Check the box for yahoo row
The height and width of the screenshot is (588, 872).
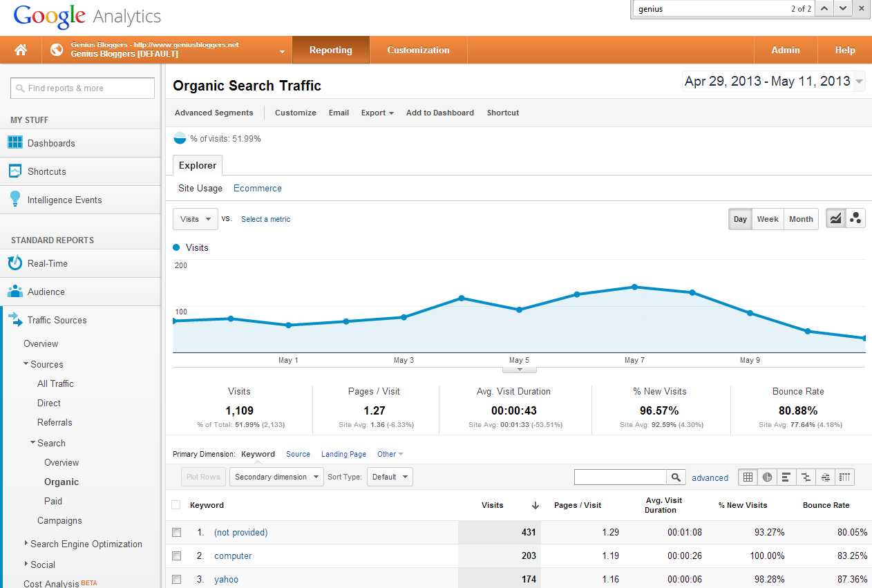click(177, 580)
